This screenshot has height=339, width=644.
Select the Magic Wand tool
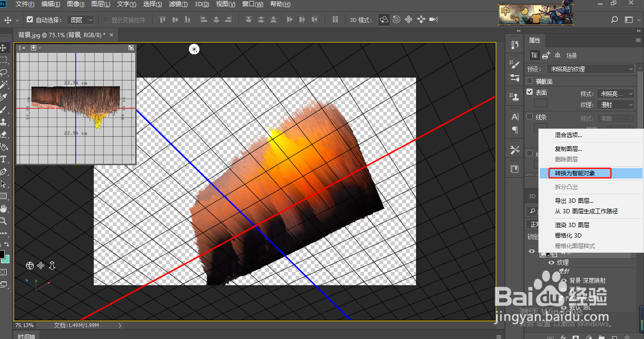tap(3, 85)
